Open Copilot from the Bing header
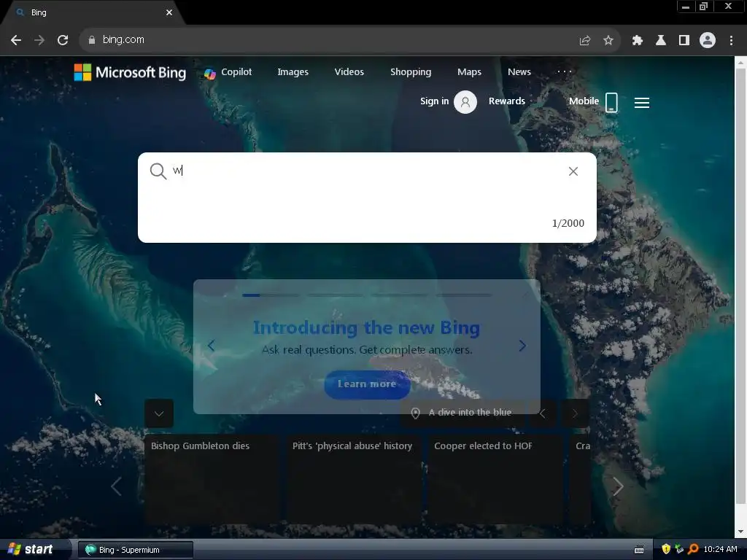 click(228, 72)
